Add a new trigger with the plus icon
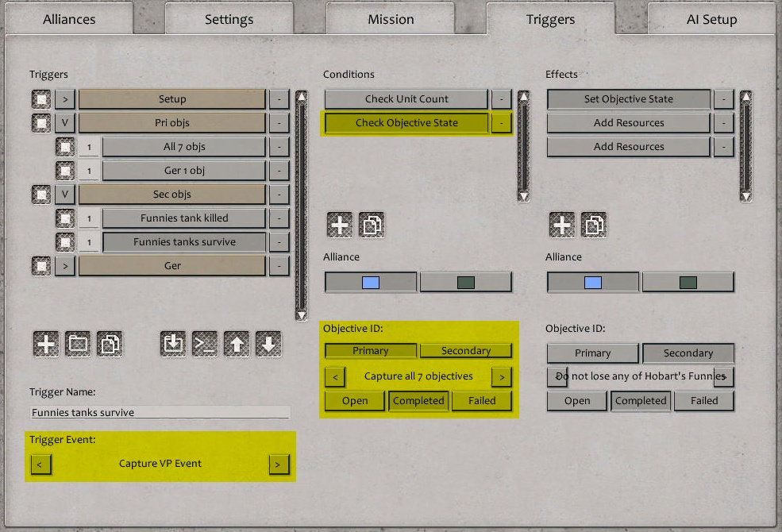The height and width of the screenshot is (532, 782). click(x=46, y=345)
